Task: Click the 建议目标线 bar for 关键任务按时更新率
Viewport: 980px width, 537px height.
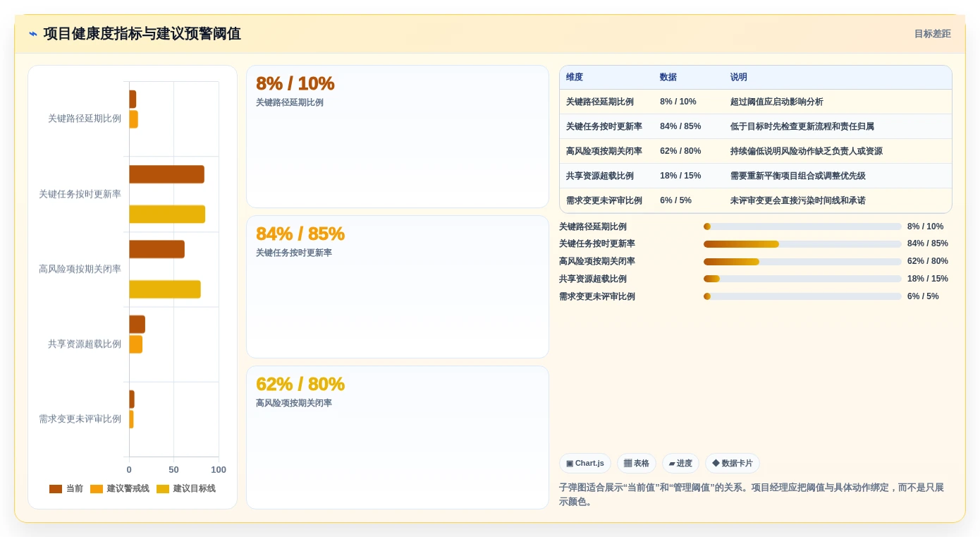Action: [x=167, y=215]
